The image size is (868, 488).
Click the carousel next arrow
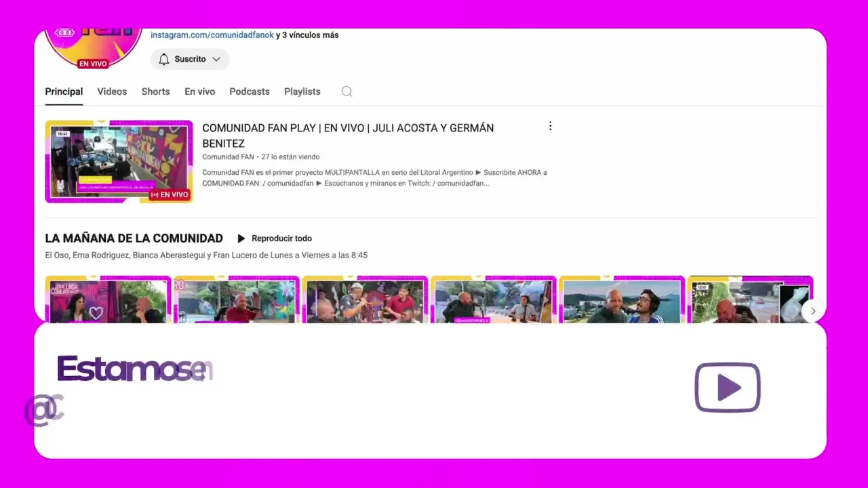tap(813, 311)
